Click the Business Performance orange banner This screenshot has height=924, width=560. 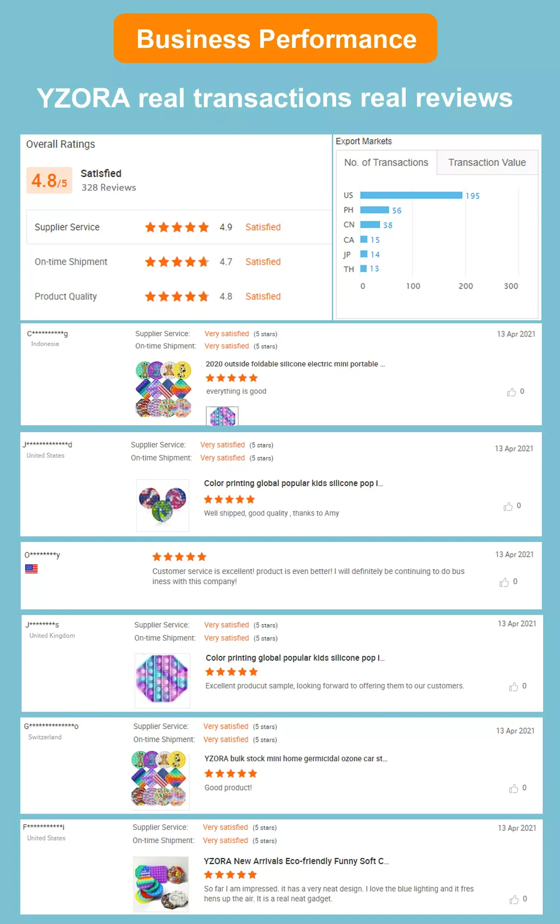pos(275,38)
